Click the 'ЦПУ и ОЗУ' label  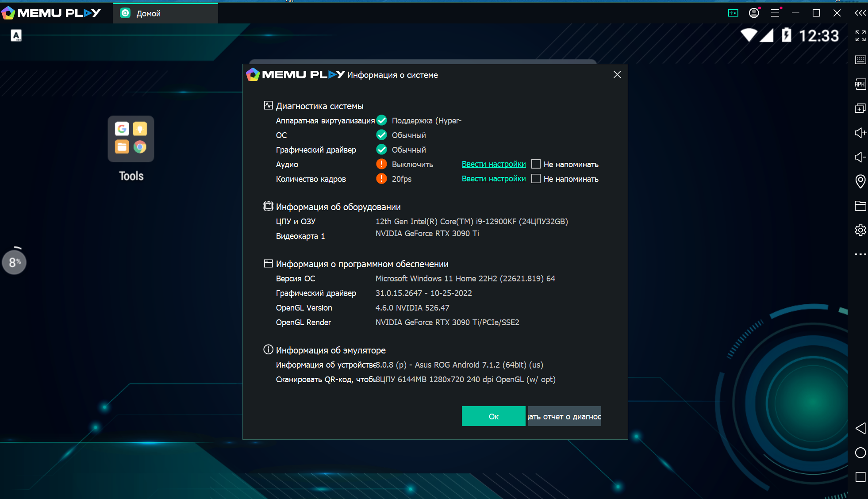(296, 222)
